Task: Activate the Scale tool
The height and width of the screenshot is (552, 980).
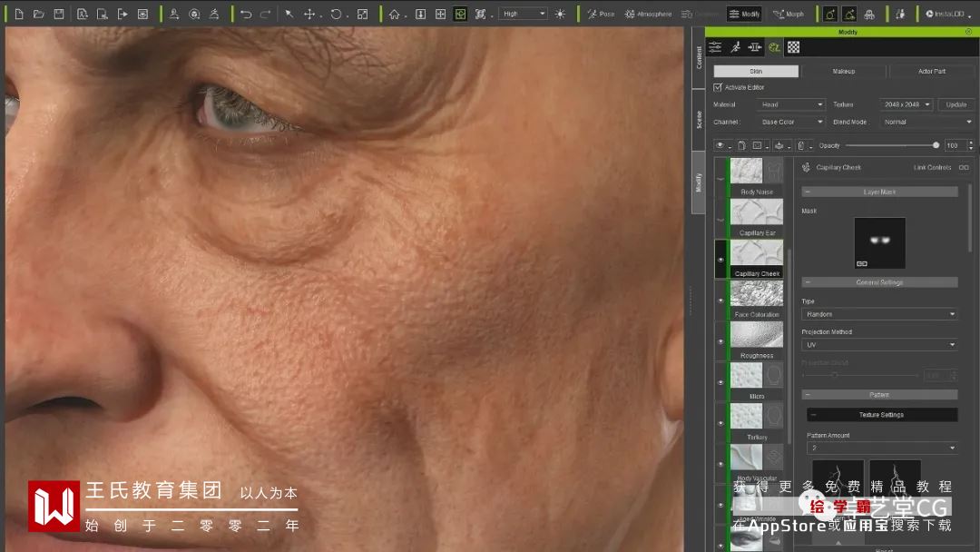Action: click(362, 14)
